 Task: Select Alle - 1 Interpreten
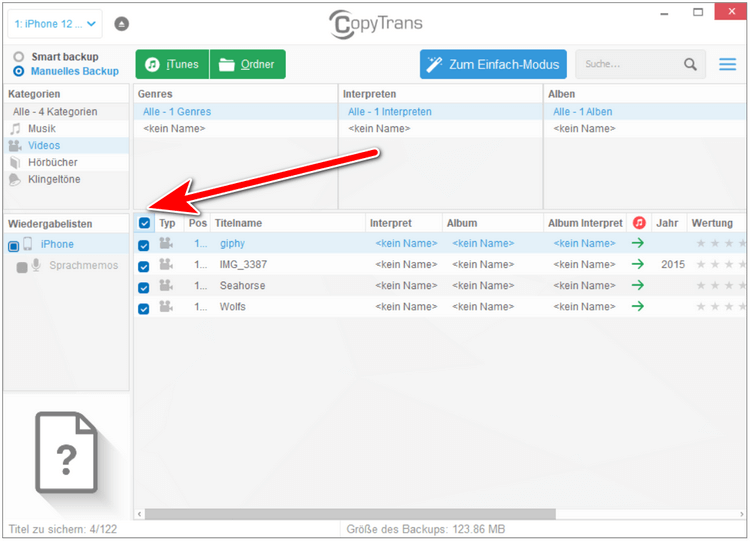pyautogui.click(x=441, y=111)
